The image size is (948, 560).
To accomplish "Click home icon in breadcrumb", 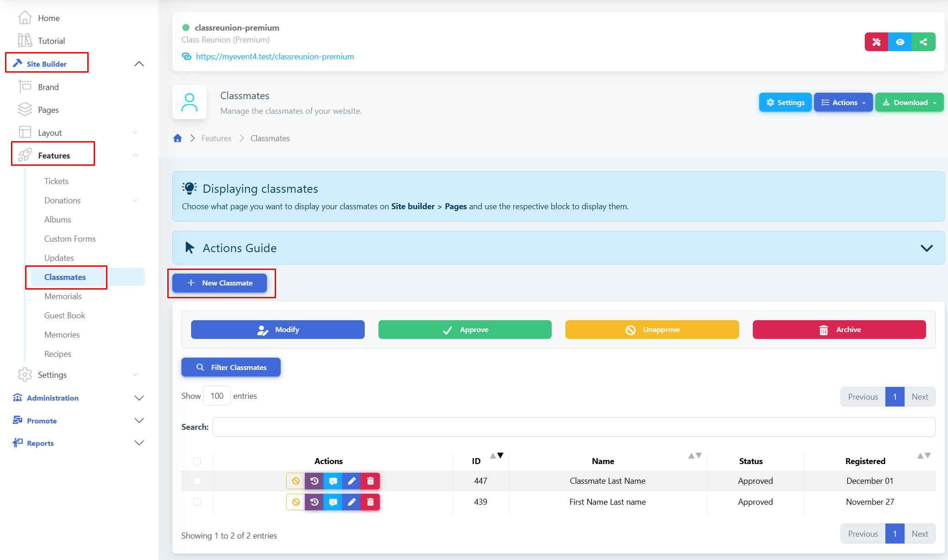I will [178, 138].
